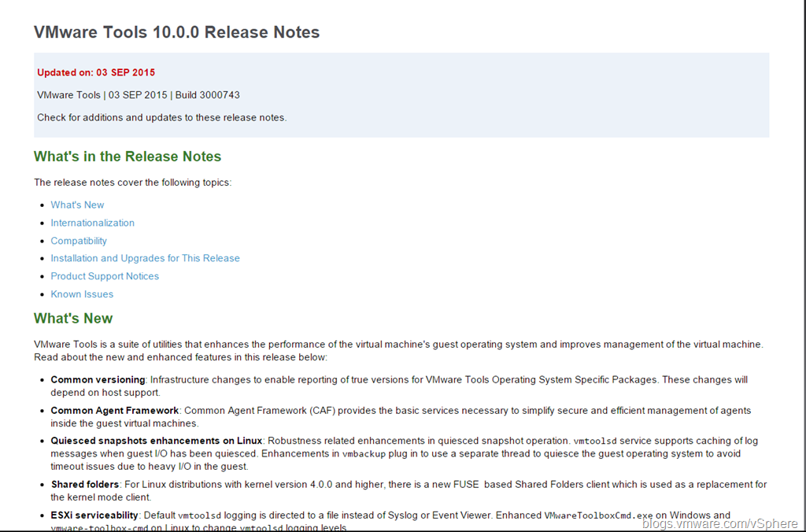Click 'Quiesced snapshots enhancements on Linux' bold term
Image resolution: width=806 pixels, height=532 pixels.
(x=157, y=441)
